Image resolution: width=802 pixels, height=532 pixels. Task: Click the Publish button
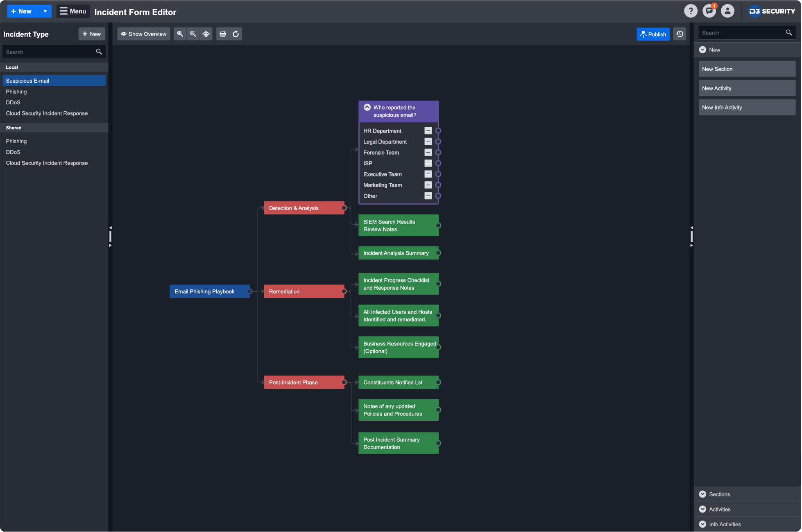(653, 34)
